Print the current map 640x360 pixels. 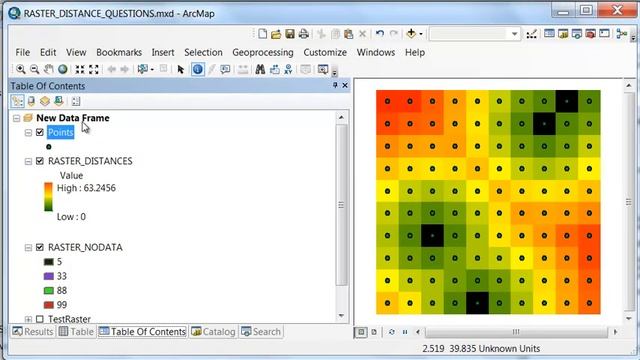pos(303,34)
